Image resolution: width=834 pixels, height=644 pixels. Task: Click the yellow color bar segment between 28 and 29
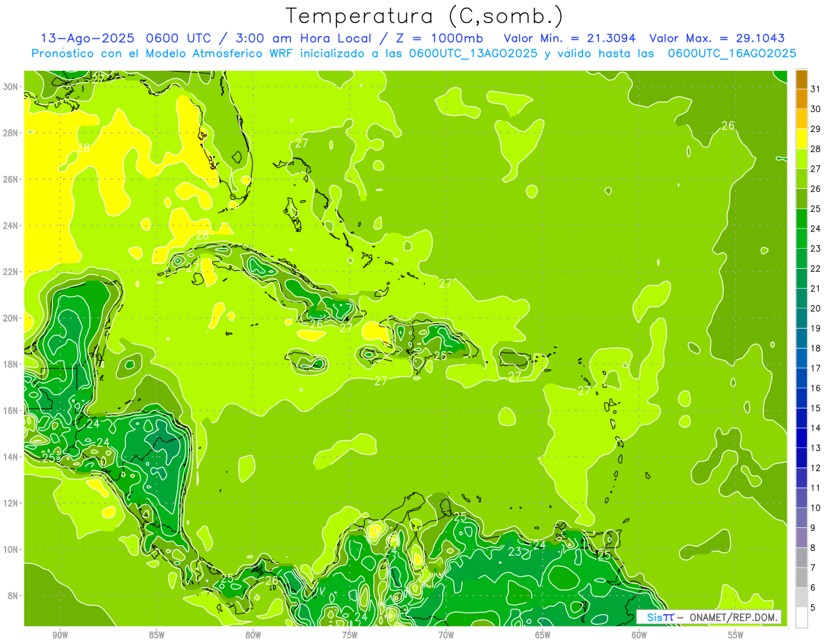pyautogui.click(x=801, y=139)
